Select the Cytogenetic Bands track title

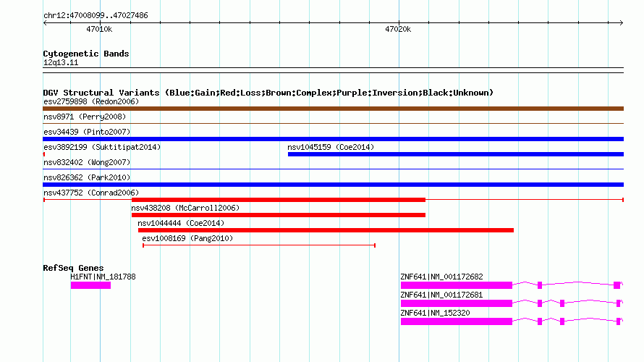coord(86,54)
